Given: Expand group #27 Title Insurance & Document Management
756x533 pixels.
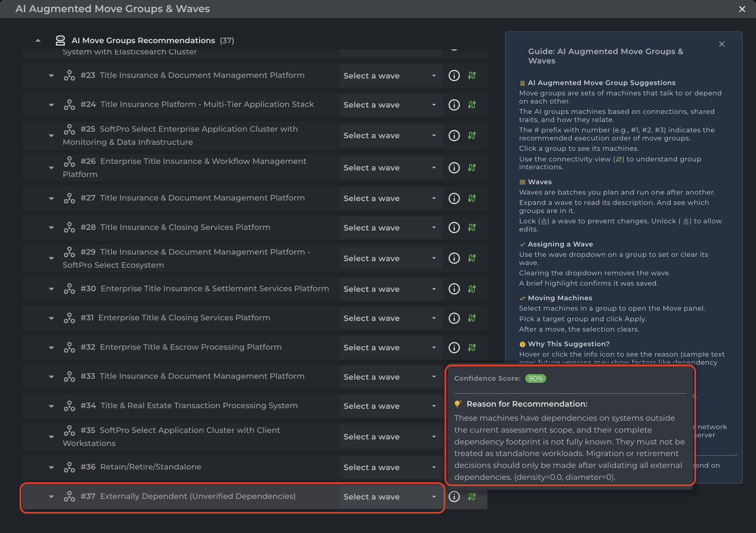Looking at the screenshot, I should click(x=51, y=198).
